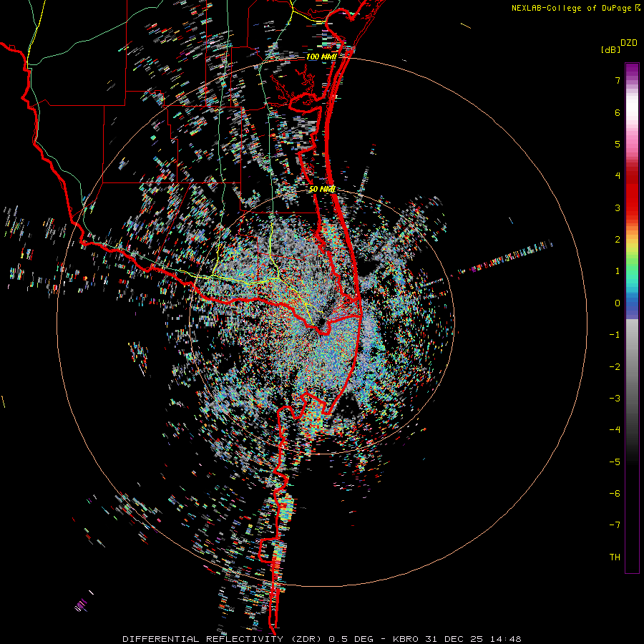This screenshot has height=644, width=644.
Task: Click the red section of the color bar
Action: point(632,193)
